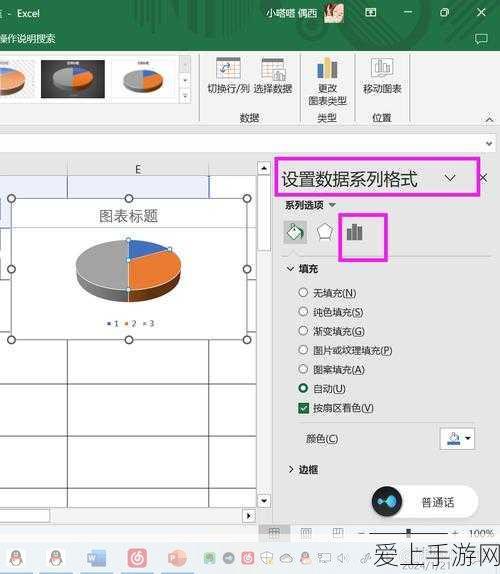Click the Ribbon Display Options icon

click(x=371, y=13)
